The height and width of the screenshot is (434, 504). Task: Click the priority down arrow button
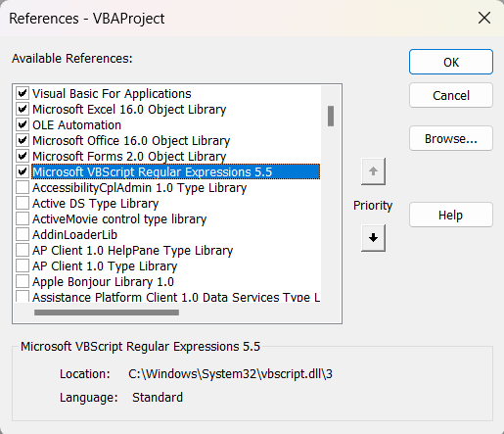point(373,238)
